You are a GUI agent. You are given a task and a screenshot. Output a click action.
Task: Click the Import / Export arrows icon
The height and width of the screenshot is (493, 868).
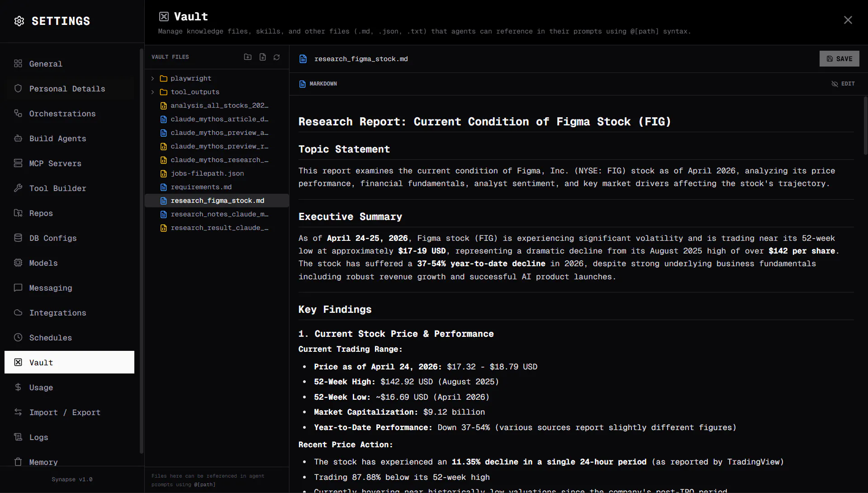click(x=18, y=412)
